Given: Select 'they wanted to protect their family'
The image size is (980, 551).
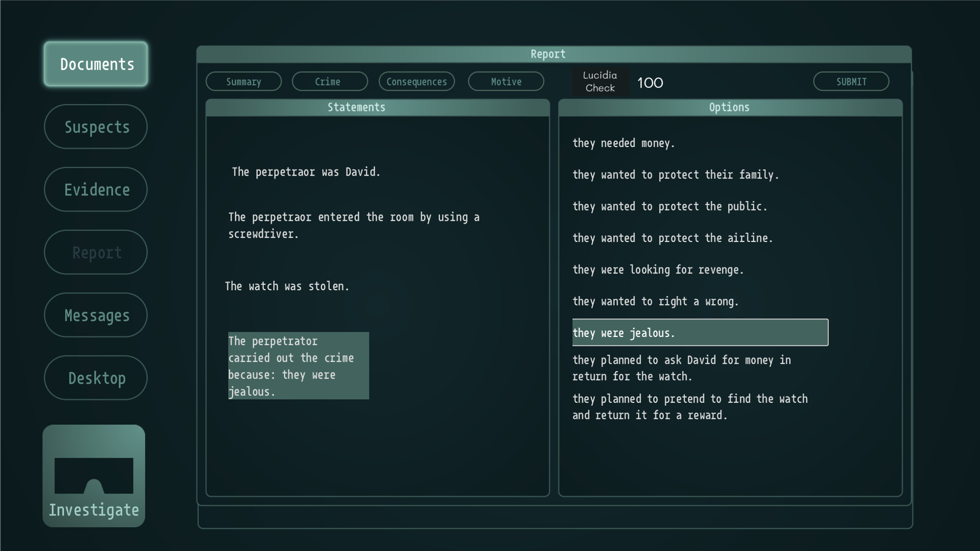Looking at the screenshot, I should pyautogui.click(x=675, y=174).
